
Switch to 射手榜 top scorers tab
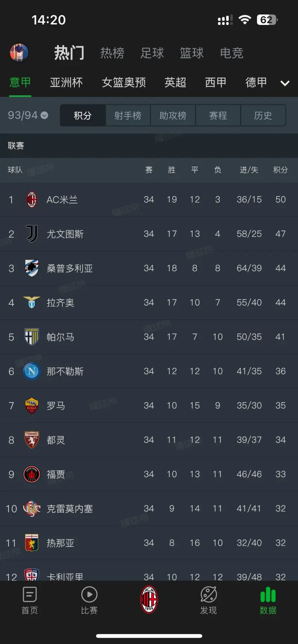click(128, 116)
